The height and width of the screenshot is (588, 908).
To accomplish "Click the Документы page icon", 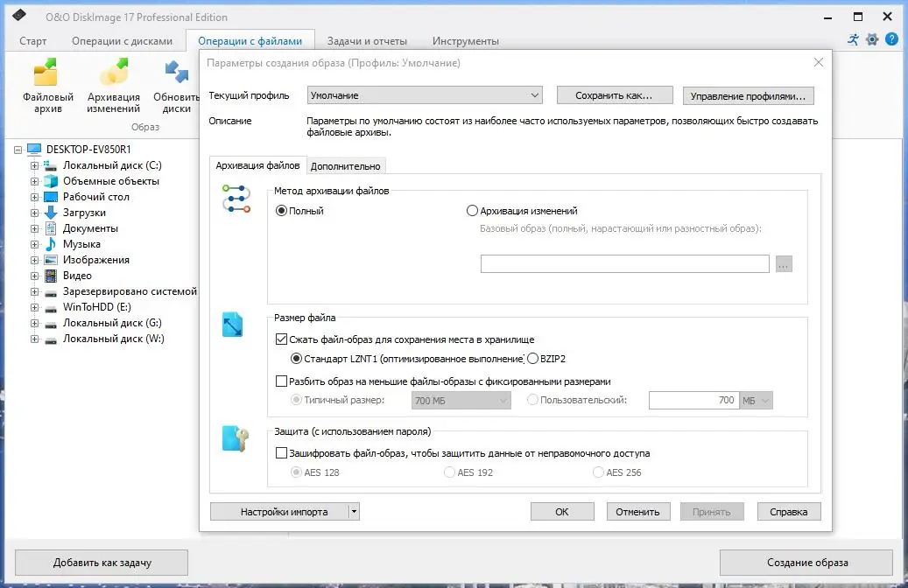I will (x=51, y=228).
